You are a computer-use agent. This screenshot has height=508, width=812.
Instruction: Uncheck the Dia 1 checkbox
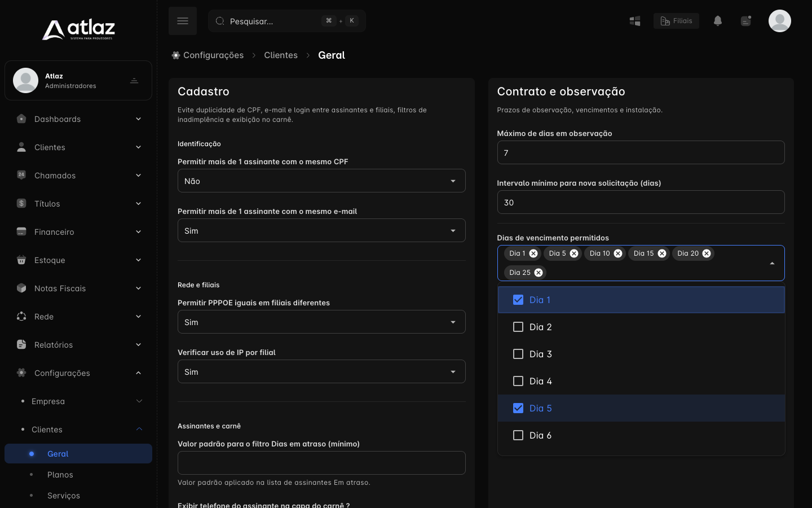(518, 300)
